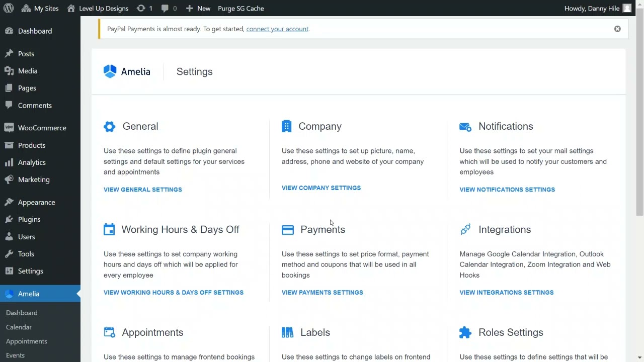
Task: Open the Howdy, Danny Hile account menu
Action: [598, 8]
